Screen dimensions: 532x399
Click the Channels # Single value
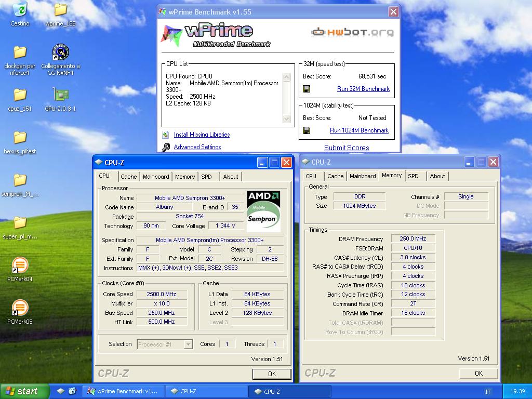(466, 196)
